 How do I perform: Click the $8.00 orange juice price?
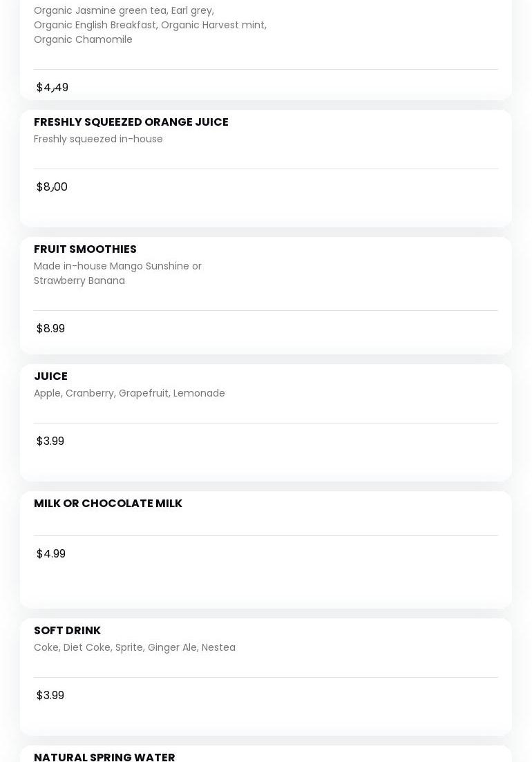pyautogui.click(x=52, y=187)
